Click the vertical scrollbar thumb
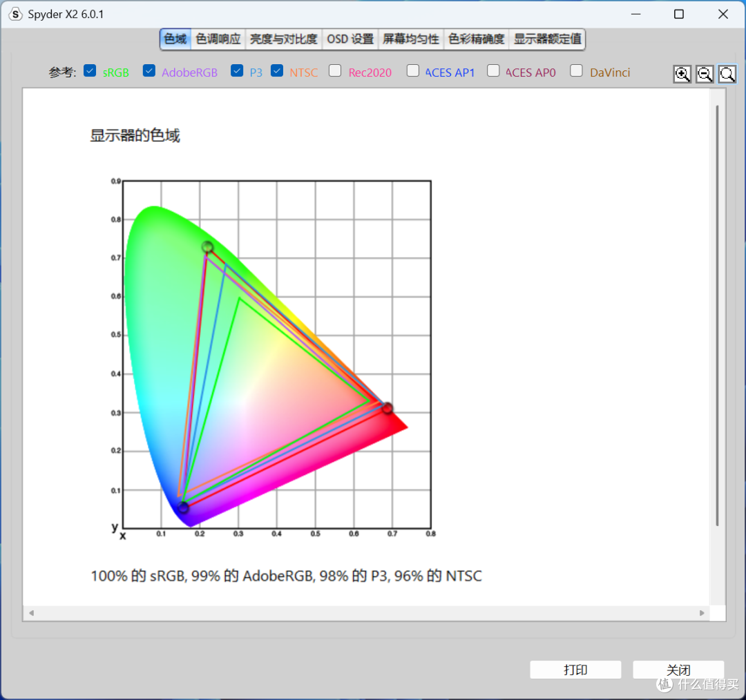Viewport: 746px width, 700px height. point(718,315)
